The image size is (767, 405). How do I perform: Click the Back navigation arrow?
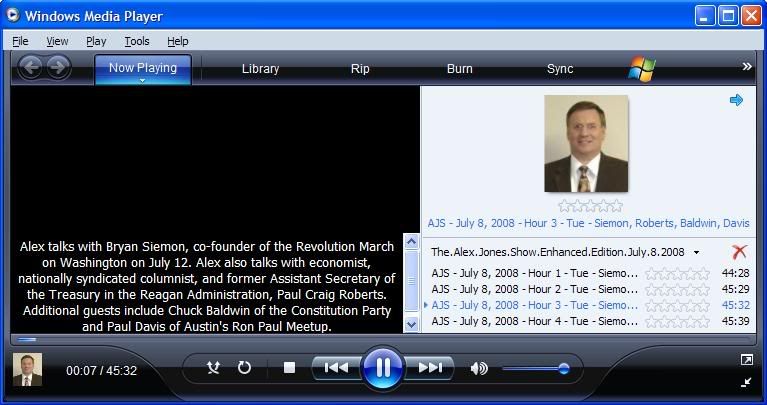31,68
